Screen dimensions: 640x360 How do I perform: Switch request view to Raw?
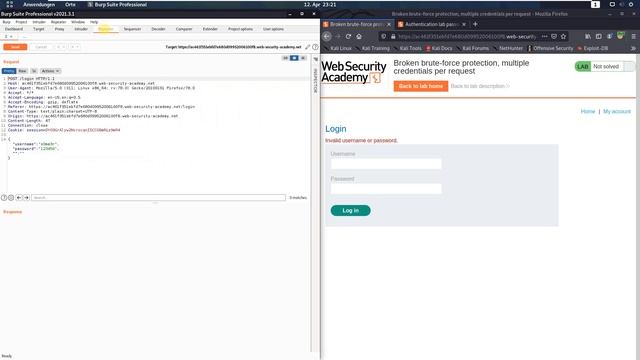pos(22,71)
